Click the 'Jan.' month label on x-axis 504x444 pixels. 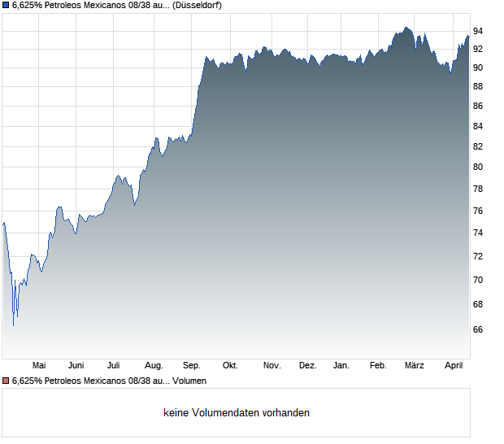click(x=341, y=366)
